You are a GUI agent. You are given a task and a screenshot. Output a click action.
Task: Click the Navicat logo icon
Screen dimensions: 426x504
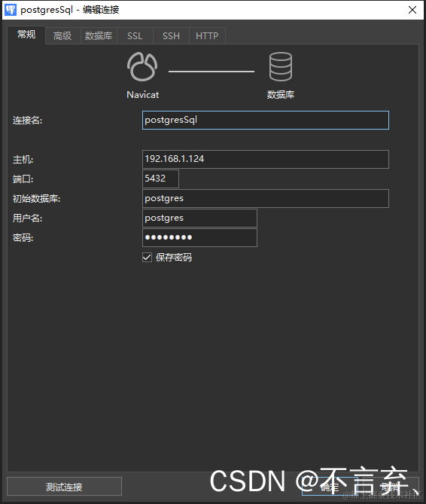pyautogui.click(x=142, y=66)
